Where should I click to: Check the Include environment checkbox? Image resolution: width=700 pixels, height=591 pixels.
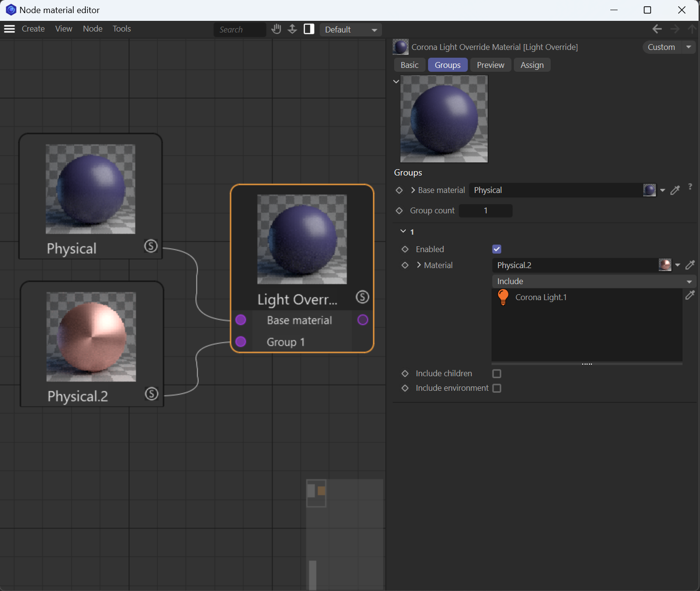[497, 388]
